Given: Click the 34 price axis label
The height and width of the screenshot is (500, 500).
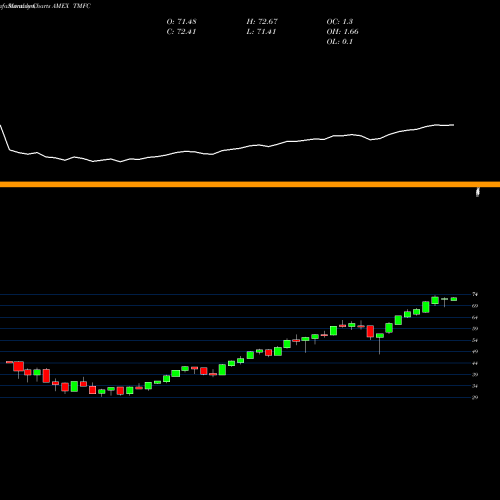Looking at the screenshot, I should pyautogui.click(x=475, y=386).
